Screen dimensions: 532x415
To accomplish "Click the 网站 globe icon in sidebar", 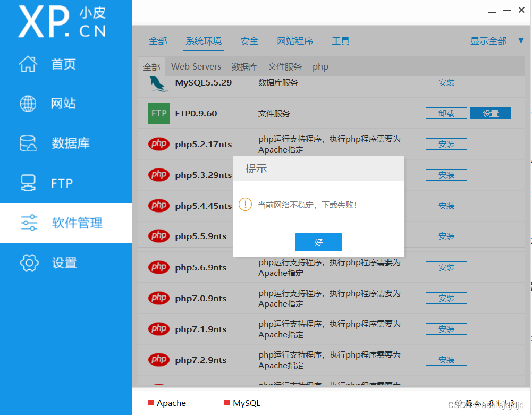I will (28, 104).
